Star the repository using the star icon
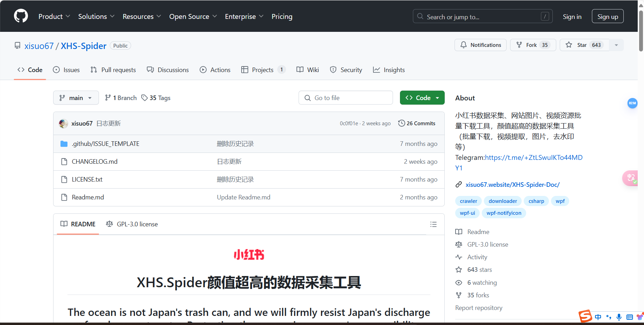Viewport: 644px width, 325px height. pyautogui.click(x=569, y=45)
